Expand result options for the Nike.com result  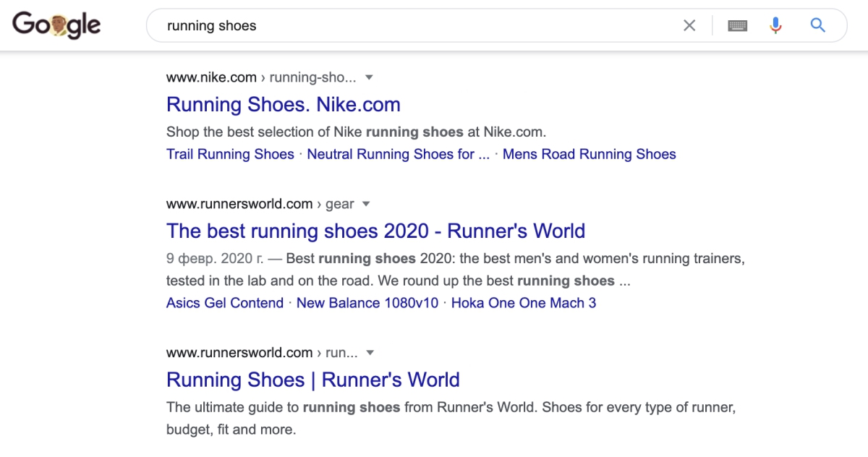pyautogui.click(x=369, y=77)
